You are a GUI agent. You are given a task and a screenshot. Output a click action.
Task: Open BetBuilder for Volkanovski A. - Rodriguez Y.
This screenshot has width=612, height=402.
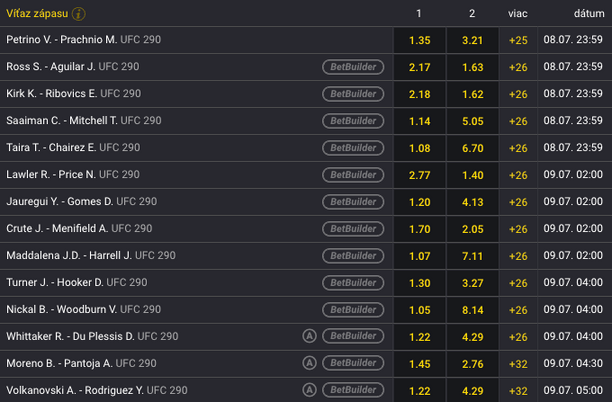coord(353,390)
